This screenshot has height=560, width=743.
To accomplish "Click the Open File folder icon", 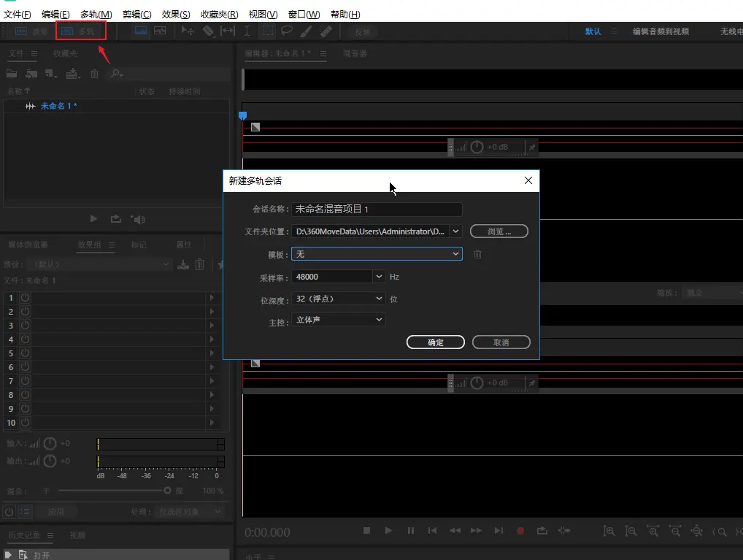I will pyautogui.click(x=12, y=74).
